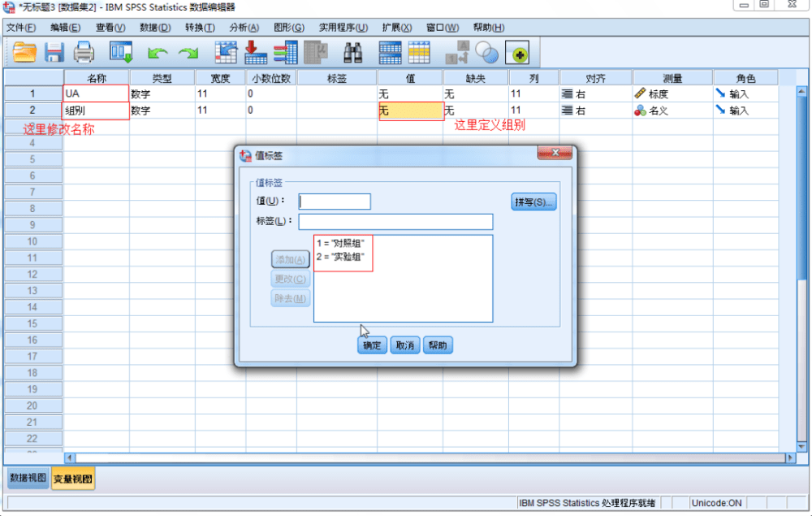Image resolution: width=812 pixels, height=516 pixels.
Task: Click horizontal scrollbar left arrow
Action: tap(70, 458)
